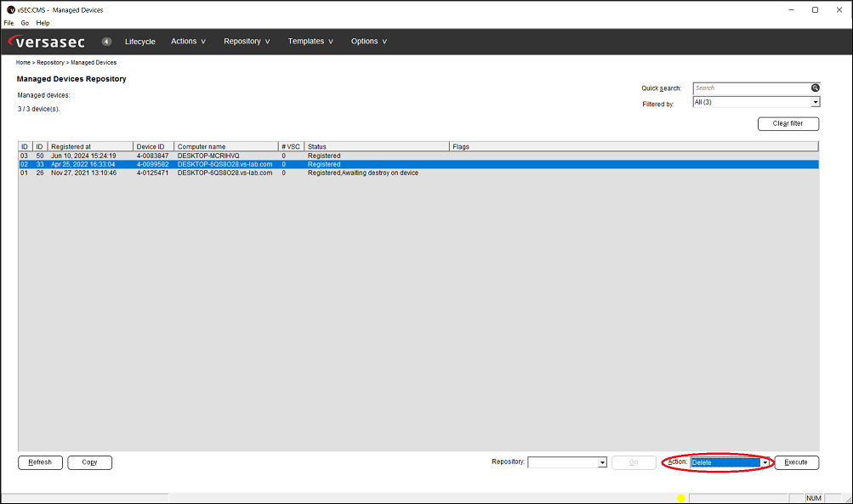Click the ID cell showing 50

(40, 156)
